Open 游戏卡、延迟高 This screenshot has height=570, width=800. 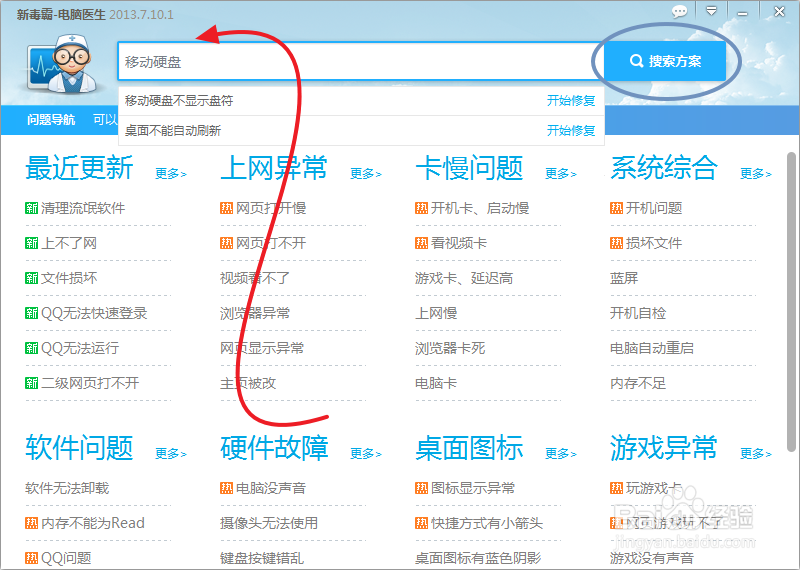[x=464, y=278]
